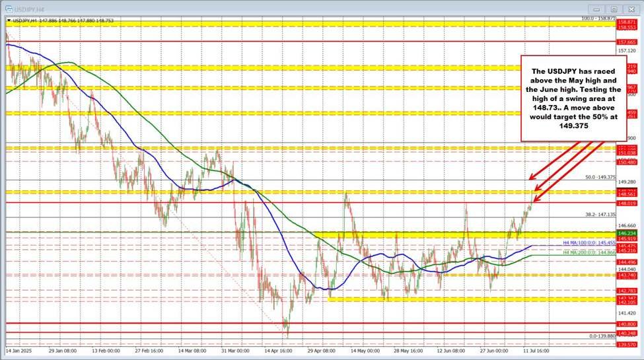Select the green H4 MA 200 label

tap(589, 252)
